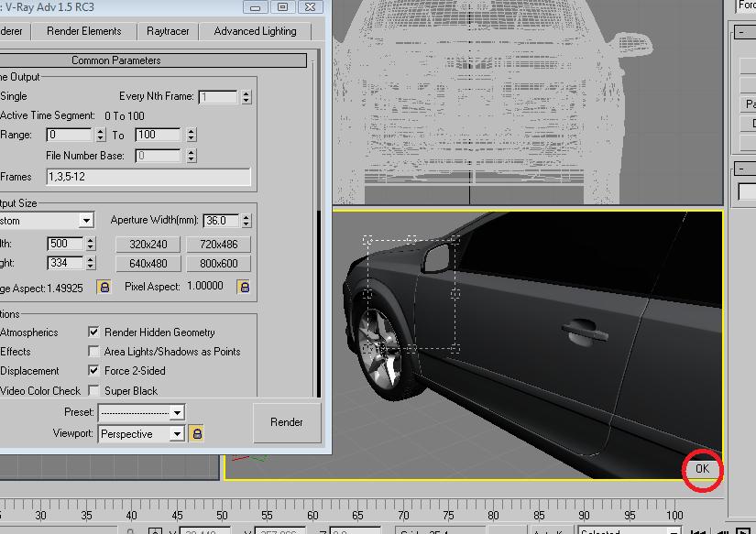Open the Raytracer tab
The image size is (756, 534).
click(168, 31)
